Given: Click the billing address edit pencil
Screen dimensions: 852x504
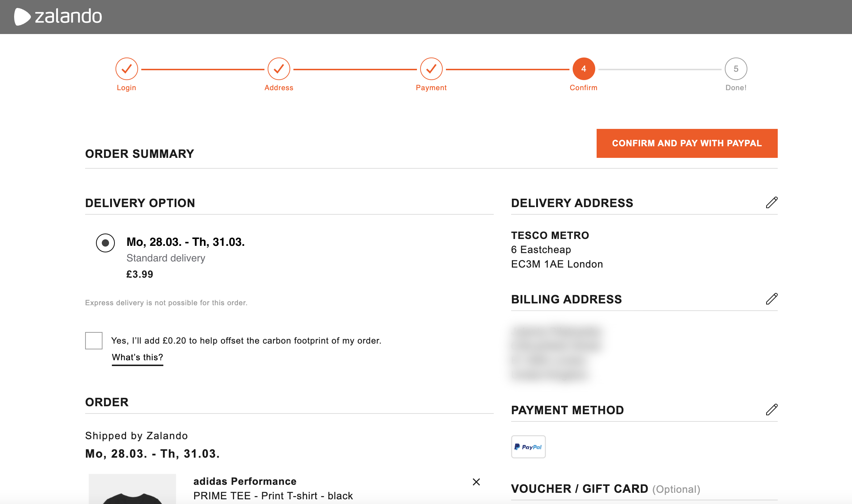Looking at the screenshot, I should (x=772, y=299).
